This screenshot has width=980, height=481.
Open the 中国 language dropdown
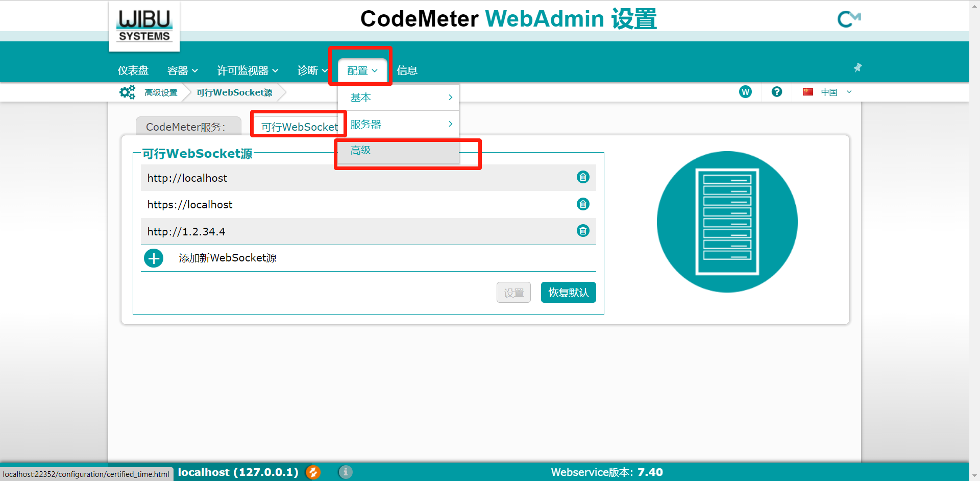[836, 92]
